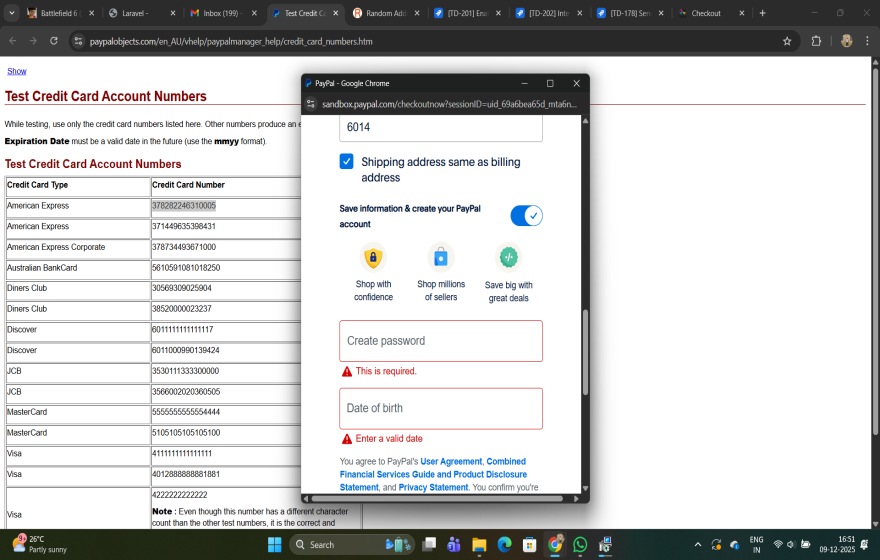Select American Express number 378282246310005

coord(184,205)
